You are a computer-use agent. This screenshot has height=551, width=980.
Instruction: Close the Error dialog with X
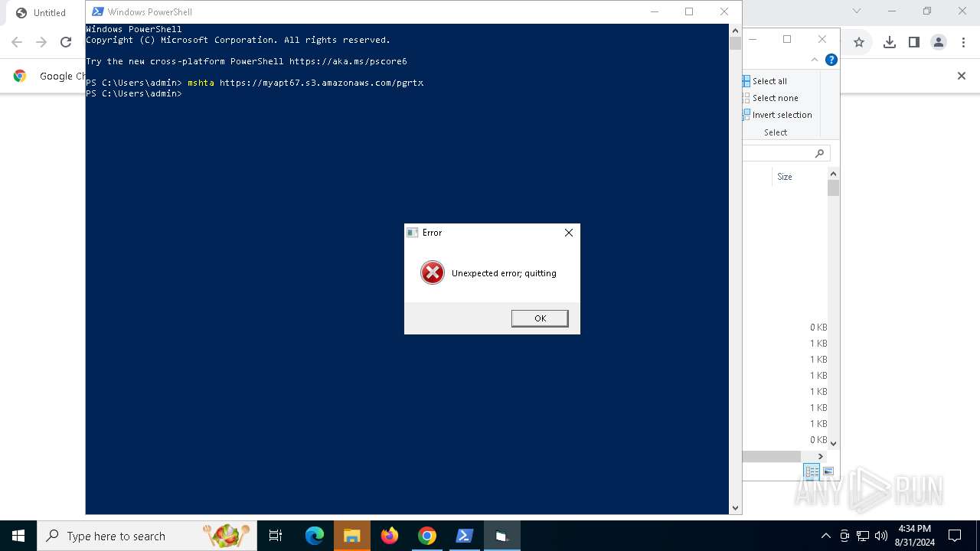[568, 233]
